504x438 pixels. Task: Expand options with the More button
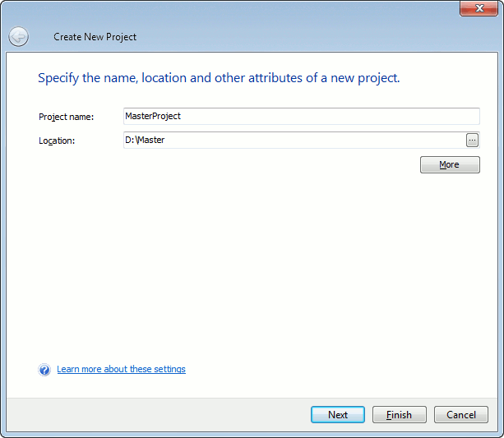click(450, 165)
